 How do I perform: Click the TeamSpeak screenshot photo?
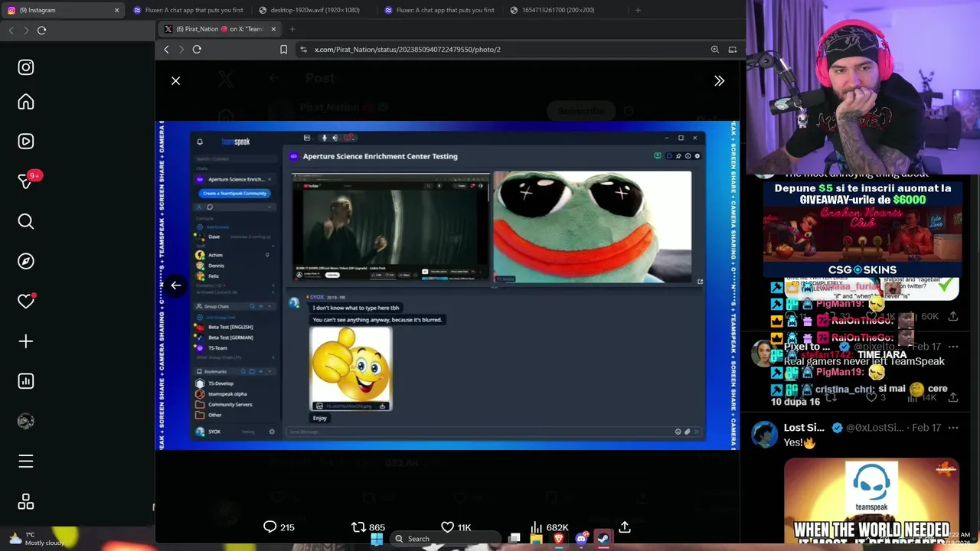pos(447,285)
